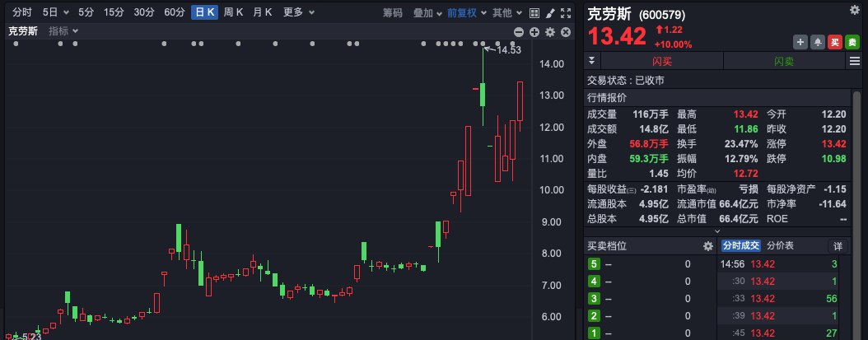Viewport: 868px width, 340px height.
Task: Click the 14:56 trade tick row
Action: (778, 264)
